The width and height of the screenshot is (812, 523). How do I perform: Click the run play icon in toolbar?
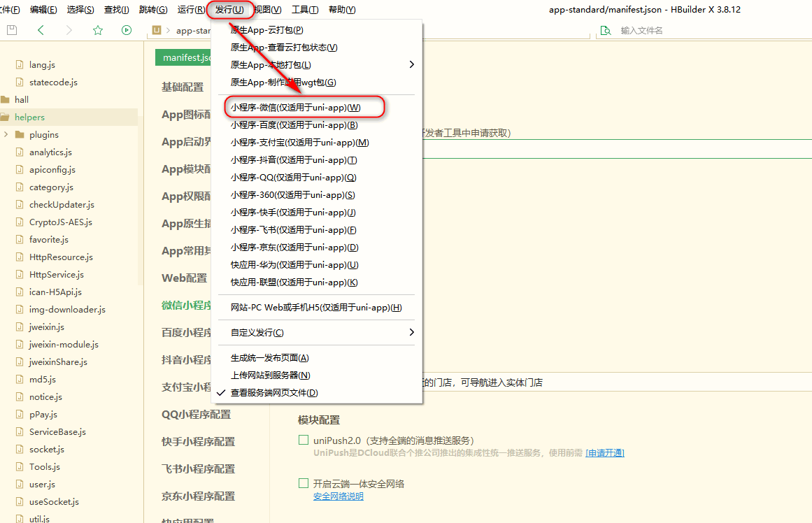pyautogui.click(x=127, y=30)
